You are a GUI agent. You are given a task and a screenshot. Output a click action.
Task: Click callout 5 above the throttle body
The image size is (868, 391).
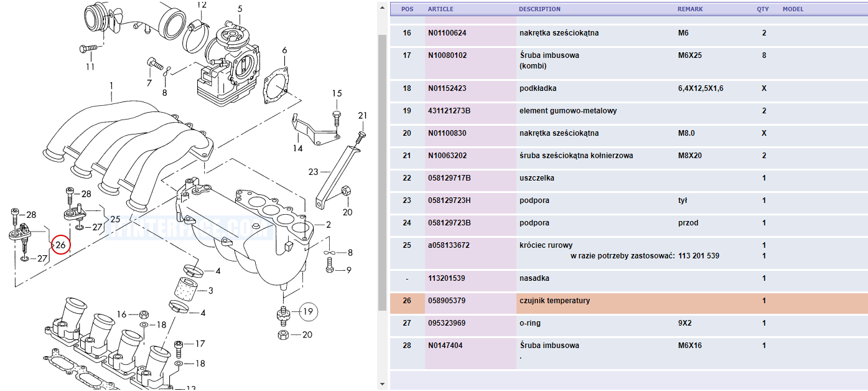click(x=240, y=9)
